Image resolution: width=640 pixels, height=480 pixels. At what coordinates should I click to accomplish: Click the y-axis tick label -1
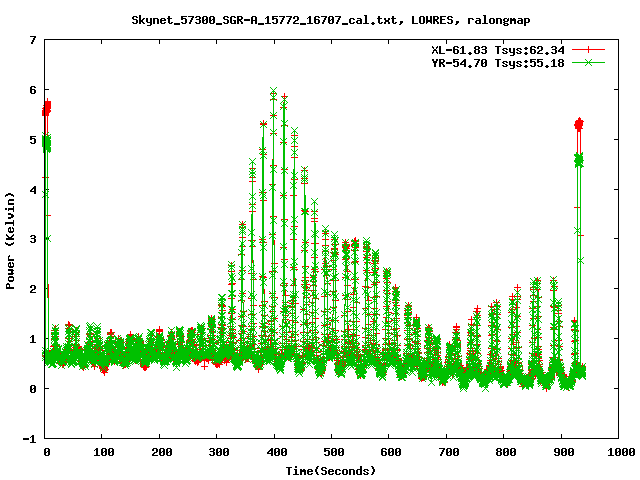[29, 439]
